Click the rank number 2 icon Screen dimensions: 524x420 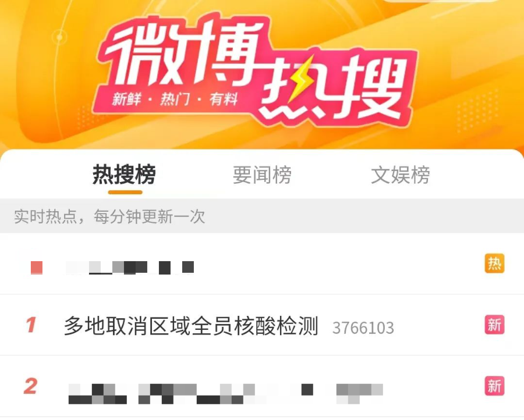click(x=30, y=386)
